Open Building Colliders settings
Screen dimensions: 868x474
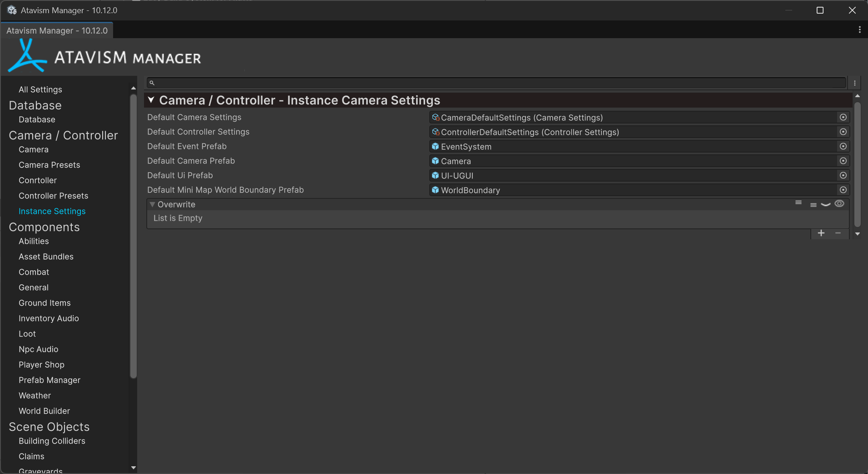[x=52, y=441]
